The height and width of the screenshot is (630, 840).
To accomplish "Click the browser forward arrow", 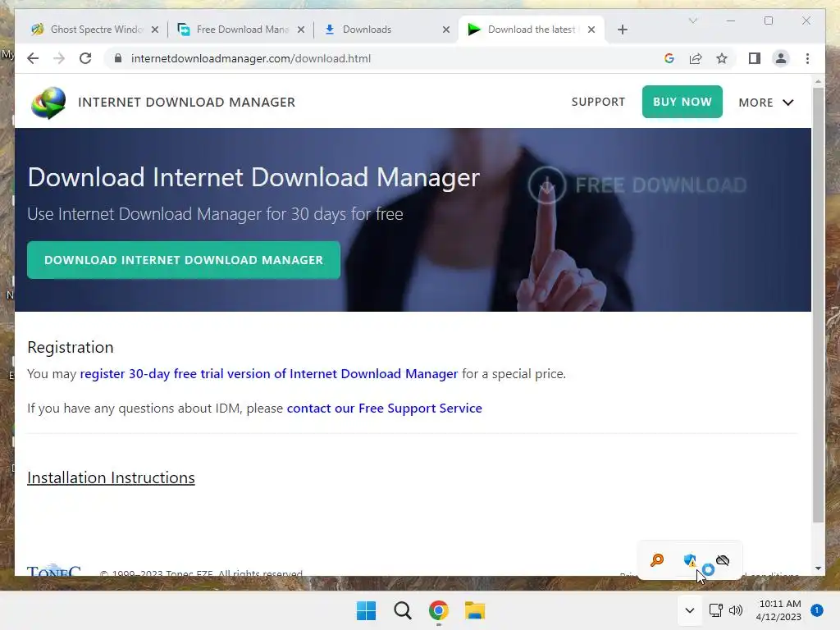I will pos(59,58).
